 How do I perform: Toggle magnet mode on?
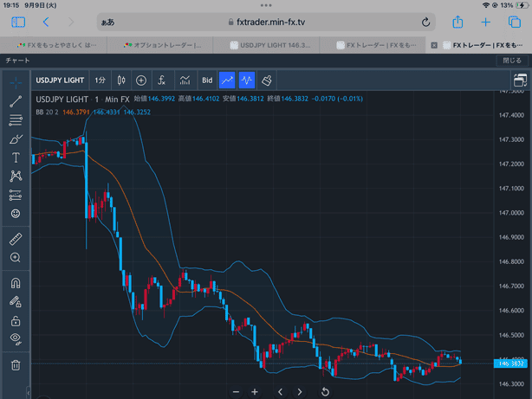(16, 283)
